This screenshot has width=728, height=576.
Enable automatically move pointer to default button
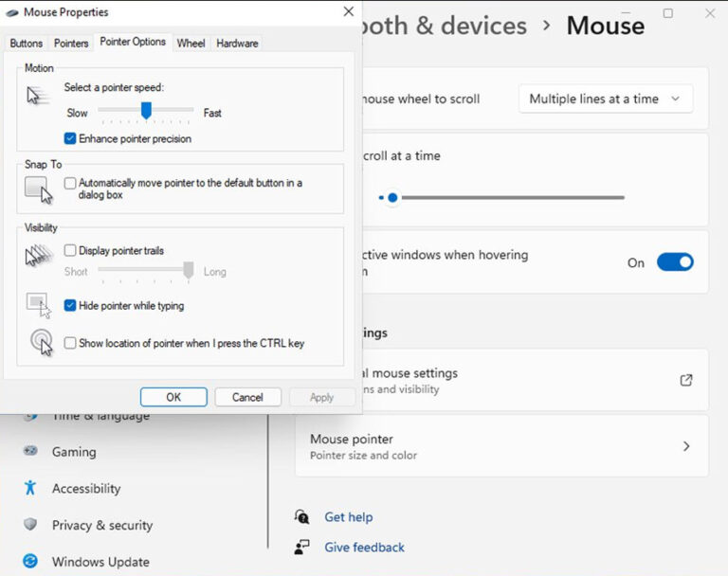pyautogui.click(x=70, y=183)
